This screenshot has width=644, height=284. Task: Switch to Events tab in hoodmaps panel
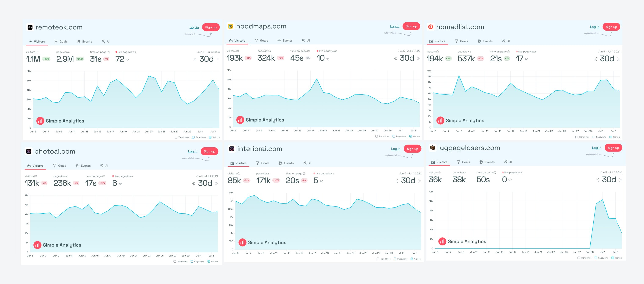click(285, 40)
